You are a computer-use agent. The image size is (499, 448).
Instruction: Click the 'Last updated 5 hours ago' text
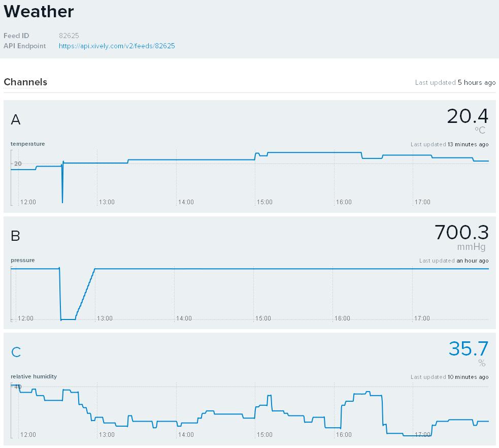coord(455,82)
